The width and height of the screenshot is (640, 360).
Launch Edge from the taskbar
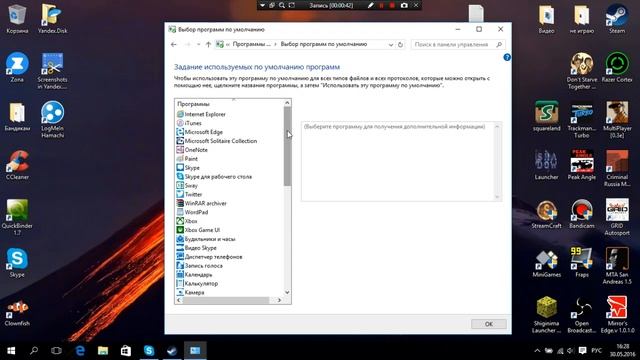(x=80, y=351)
